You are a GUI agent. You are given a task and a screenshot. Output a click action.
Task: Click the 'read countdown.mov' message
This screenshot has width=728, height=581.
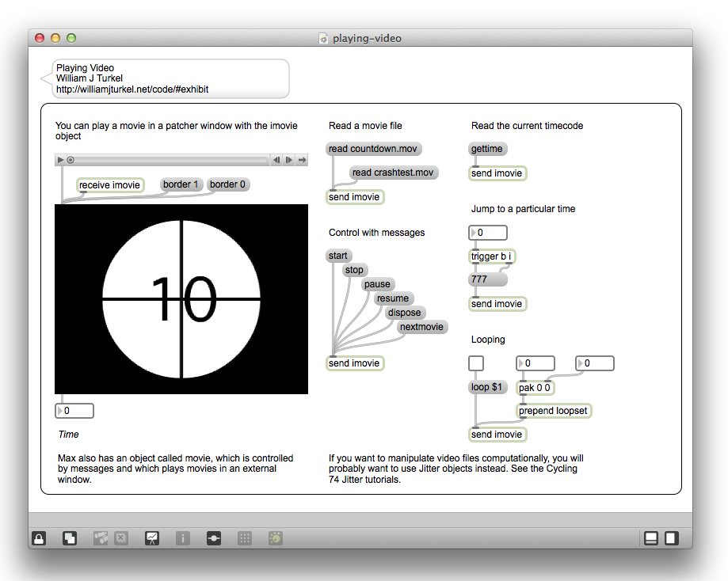[374, 149]
